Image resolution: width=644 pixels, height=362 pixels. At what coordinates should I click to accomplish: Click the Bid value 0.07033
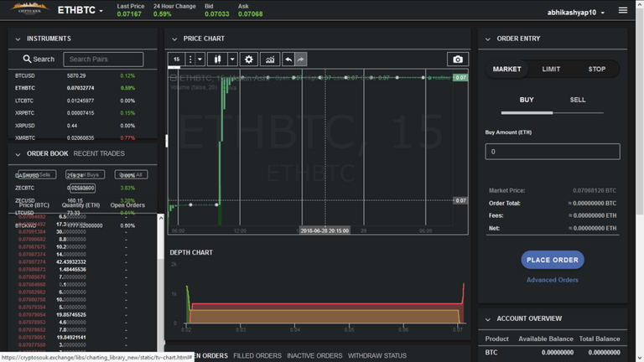click(216, 14)
